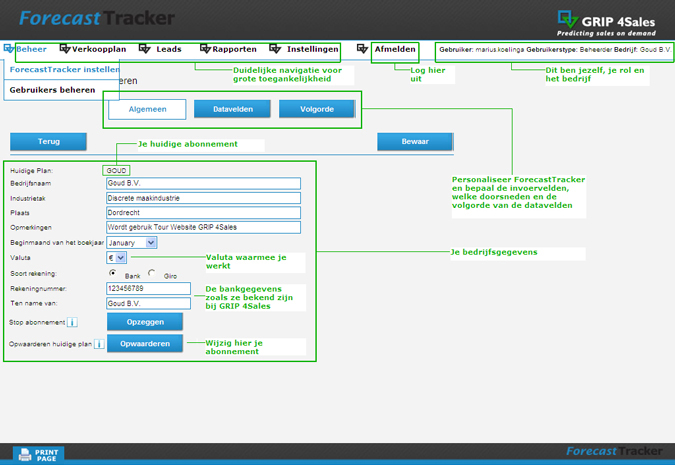Click the printer icon in footer
The image size is (675, 465).
point(25,455)
